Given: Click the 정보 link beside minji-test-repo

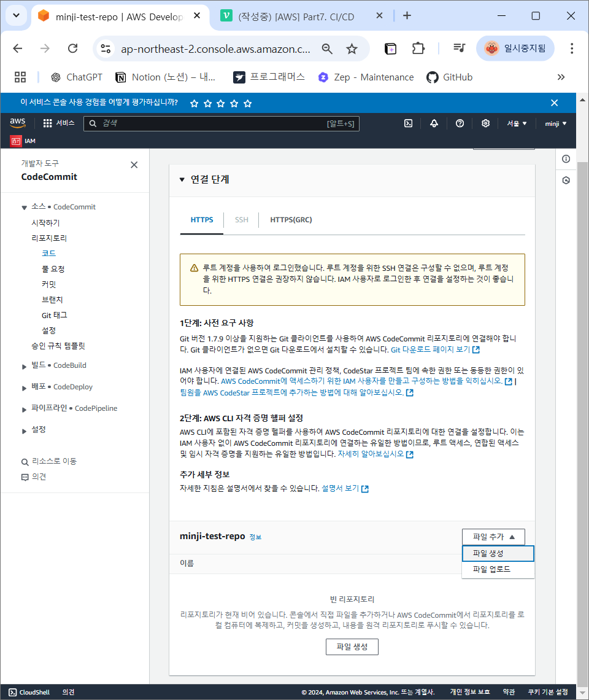Looking at the screenshot, I should tap(255, 537).
